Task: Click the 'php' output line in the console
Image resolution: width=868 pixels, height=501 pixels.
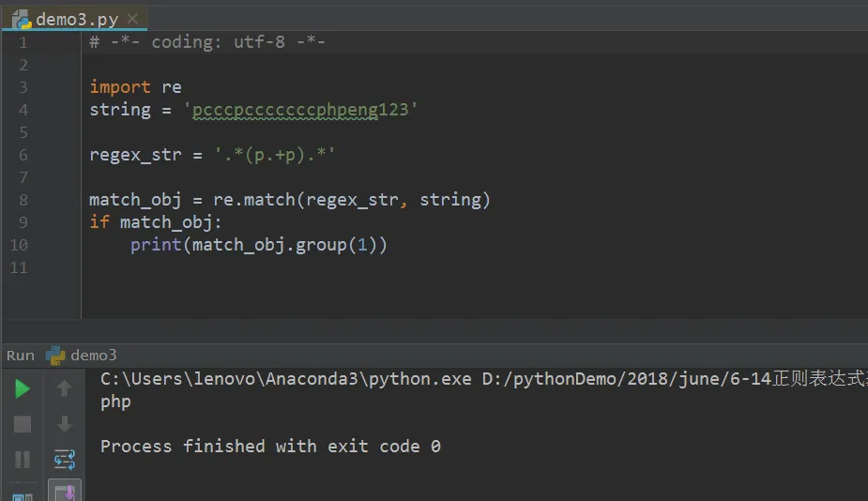Action: click(115, 402)
